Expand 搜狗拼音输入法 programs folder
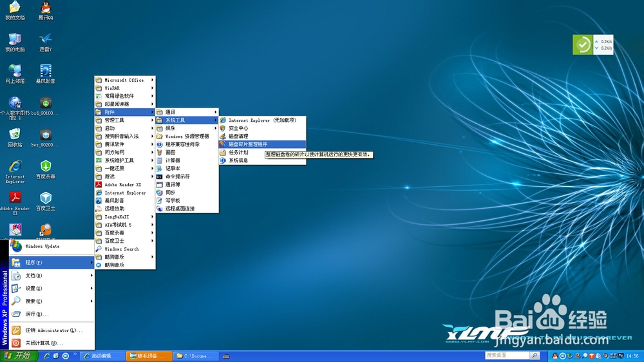Image resolution: width=644 pixels, height=362 pixels. point(125,136)
